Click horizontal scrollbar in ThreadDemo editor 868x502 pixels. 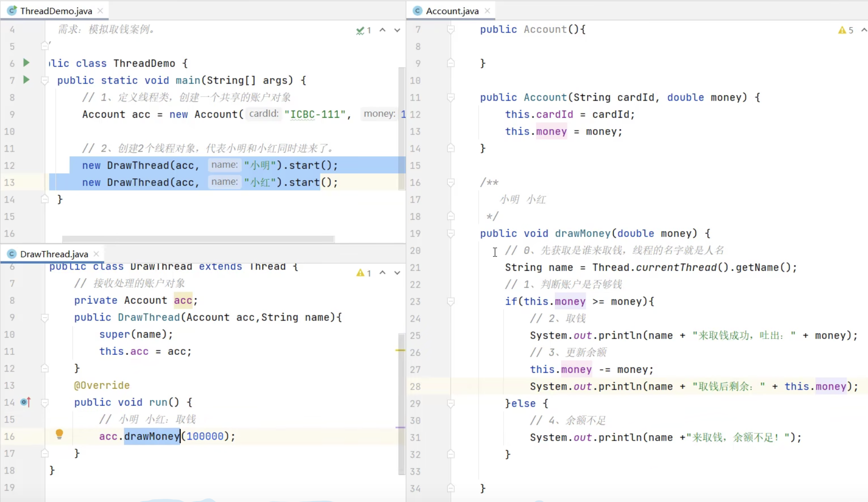coord(198,239)
